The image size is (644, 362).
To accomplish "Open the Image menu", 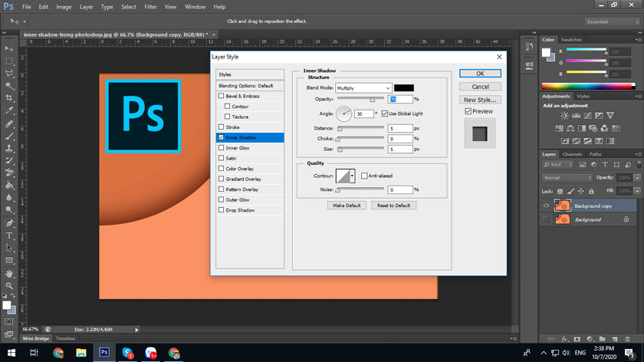I will click(x=64, y=7).
